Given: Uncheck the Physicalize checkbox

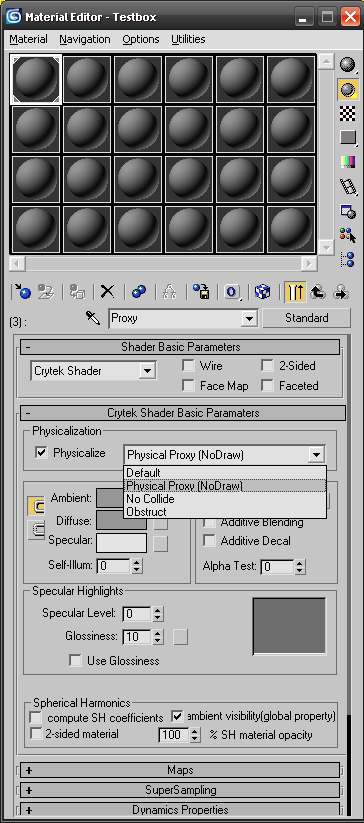Looking at the screenshot, I should (x=41, y=452).
